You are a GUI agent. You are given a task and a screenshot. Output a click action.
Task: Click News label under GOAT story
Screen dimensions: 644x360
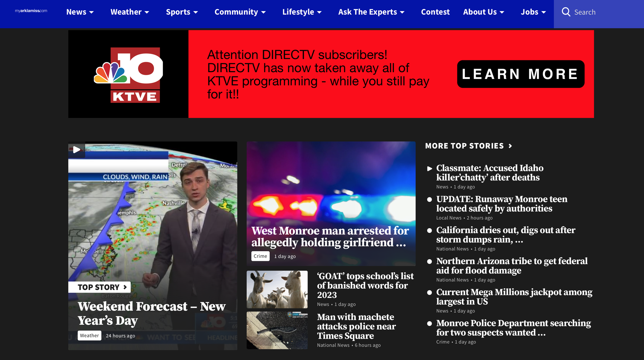click(323, 304)
